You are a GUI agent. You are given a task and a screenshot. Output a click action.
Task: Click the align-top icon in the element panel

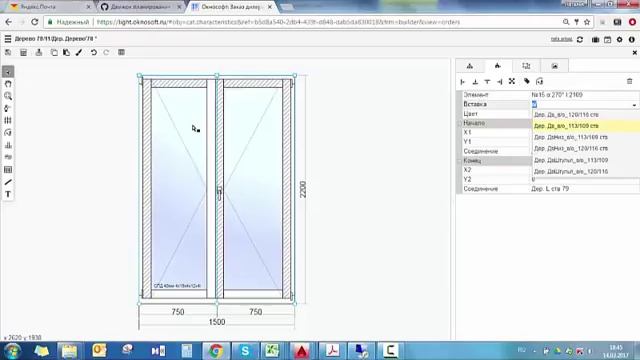487,82
